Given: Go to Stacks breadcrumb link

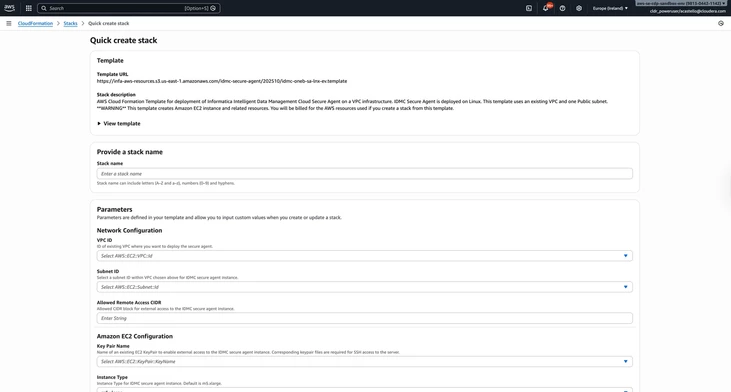Looking at the screenshot, I should [70, 23].
